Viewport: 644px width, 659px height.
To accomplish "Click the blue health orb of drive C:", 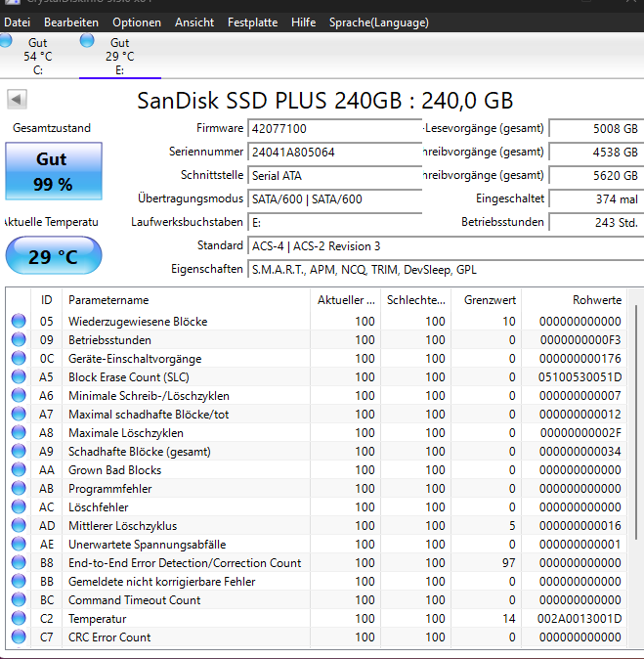I will (x=6, y=40).
